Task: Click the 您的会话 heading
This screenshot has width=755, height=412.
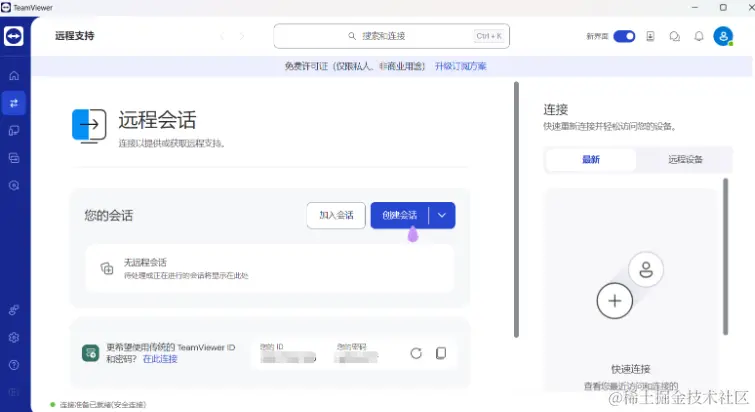Action: coord(109,215)
